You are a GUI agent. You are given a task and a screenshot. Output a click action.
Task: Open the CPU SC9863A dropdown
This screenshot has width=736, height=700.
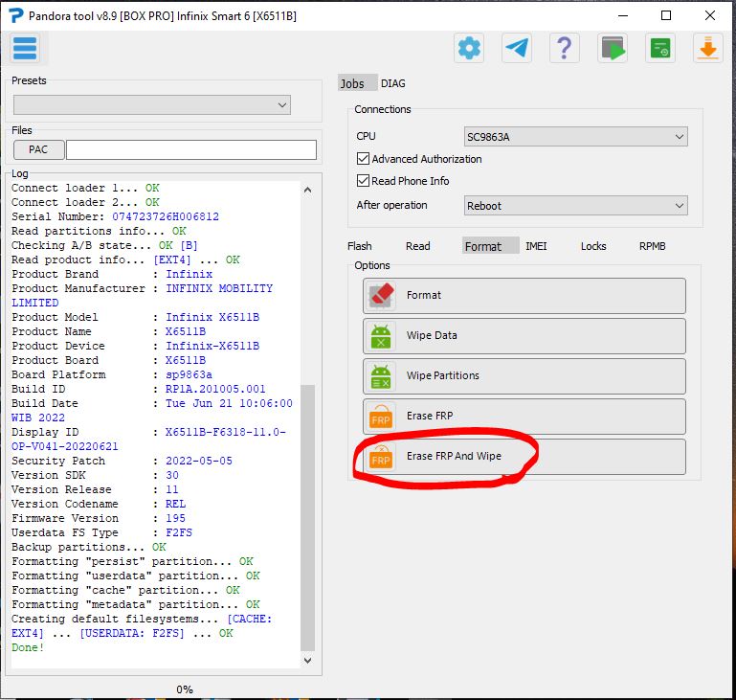click(x=576, y=137)
